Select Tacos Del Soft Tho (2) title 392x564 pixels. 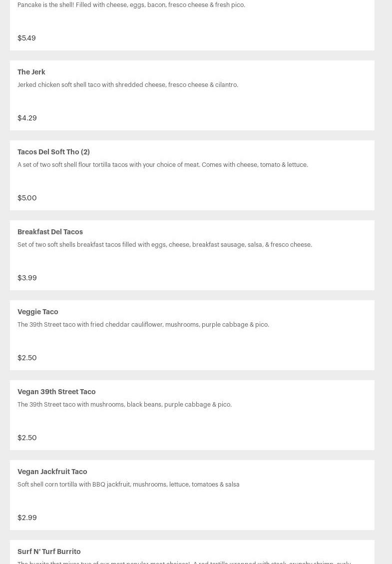pos(53,152)
